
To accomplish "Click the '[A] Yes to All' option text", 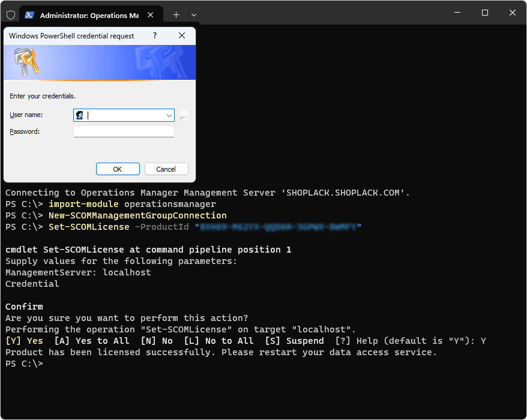I will click(92, 341).
